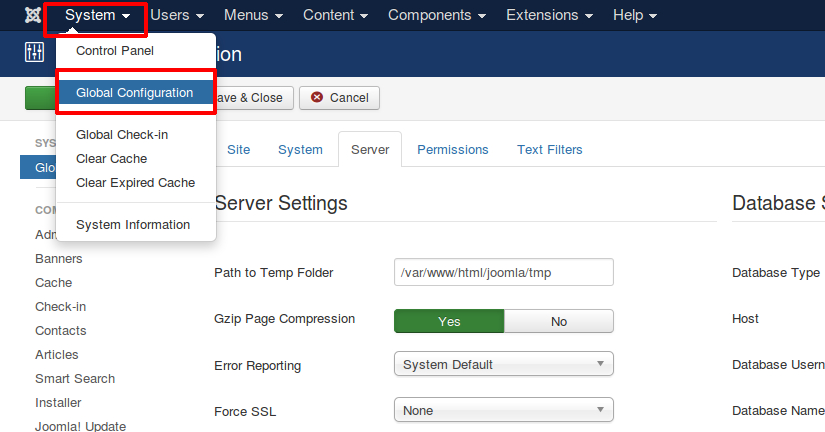825x432 pixels.
Task: Open the Extensions menu
Action: point(548,16)
